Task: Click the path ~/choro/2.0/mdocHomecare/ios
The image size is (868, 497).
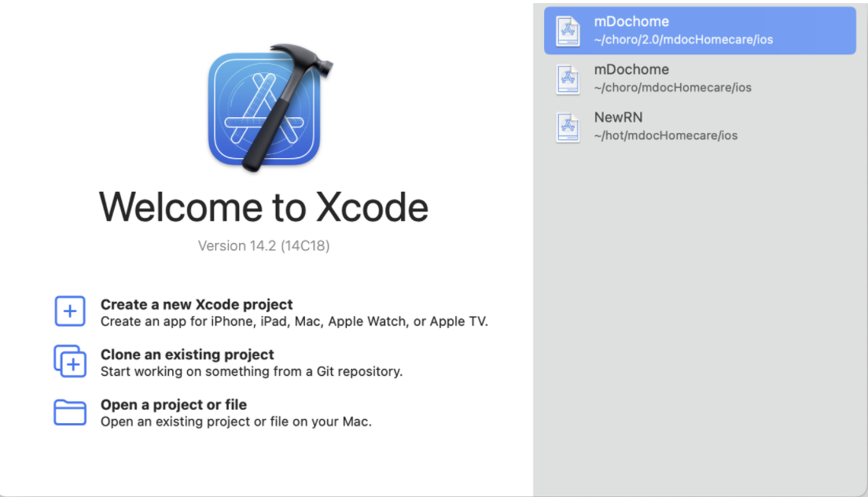Action: (683, 40)
